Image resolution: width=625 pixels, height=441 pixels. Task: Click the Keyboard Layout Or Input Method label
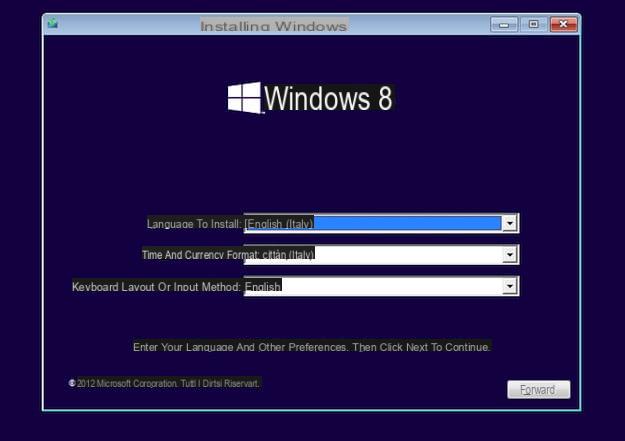pos(156,287)
